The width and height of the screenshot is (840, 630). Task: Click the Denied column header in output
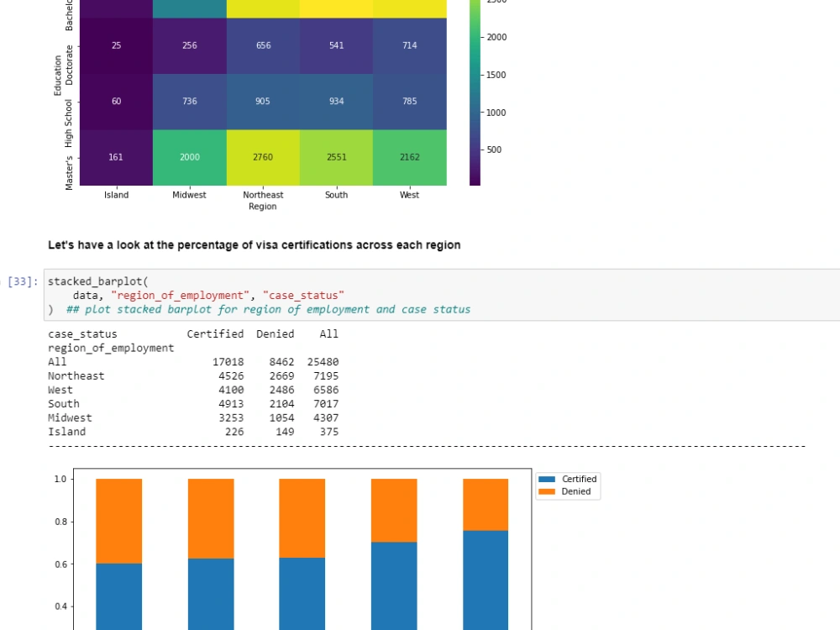click(275, 334)
